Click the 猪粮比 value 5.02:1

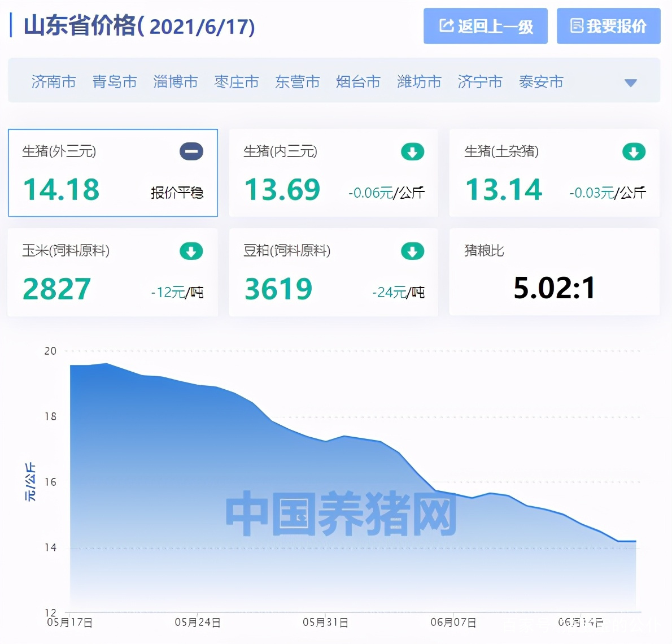(554, 288)
